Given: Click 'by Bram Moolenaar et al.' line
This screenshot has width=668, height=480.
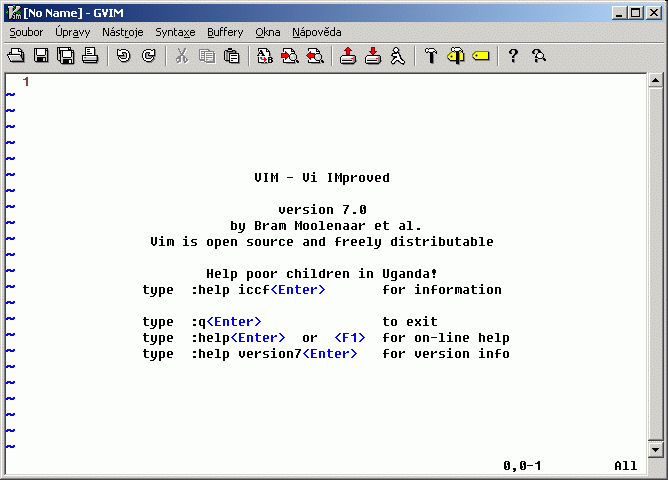Looking at the screenshot, I should (326, 226).
